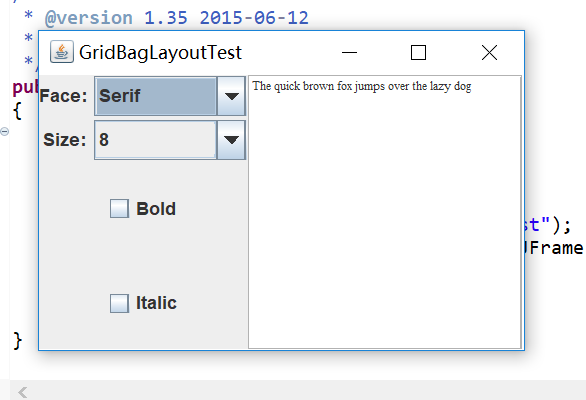
Task: Click the Size: label
Action: [65, 140]
